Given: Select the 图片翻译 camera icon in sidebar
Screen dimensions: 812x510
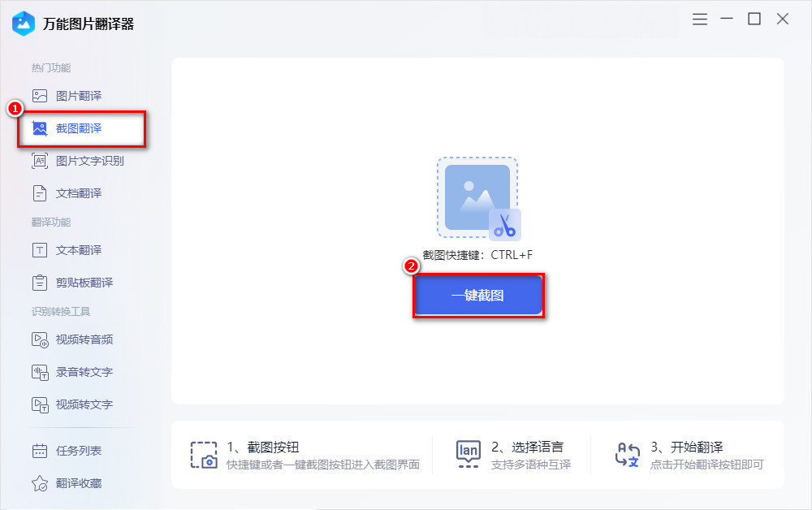Looking at the screenshot, I should coord(41,95).
